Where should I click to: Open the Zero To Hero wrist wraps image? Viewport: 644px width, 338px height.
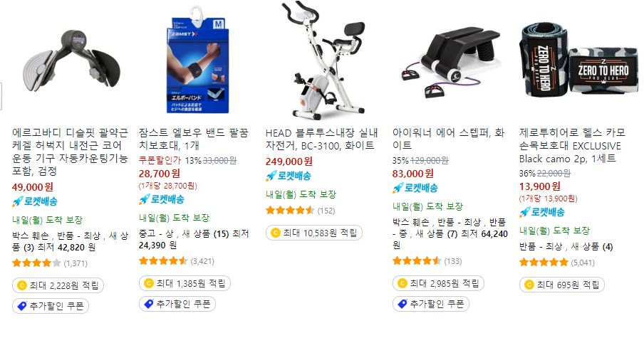578,60
